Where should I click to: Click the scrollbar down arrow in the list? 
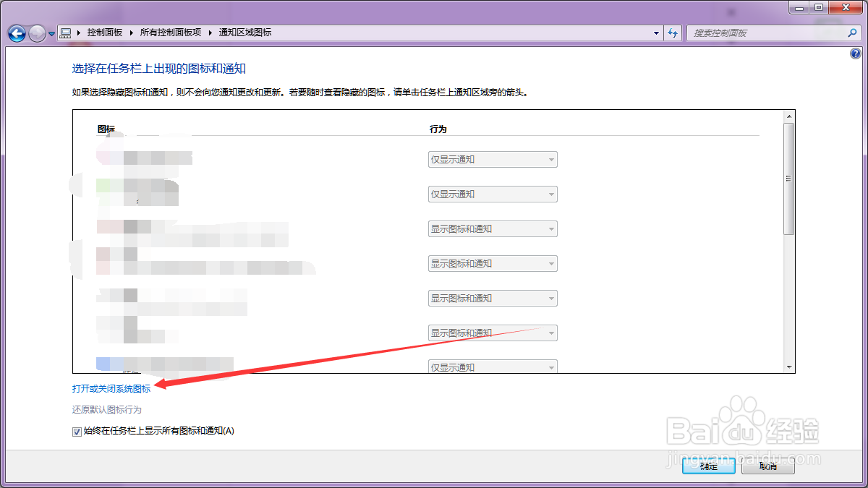788,367
